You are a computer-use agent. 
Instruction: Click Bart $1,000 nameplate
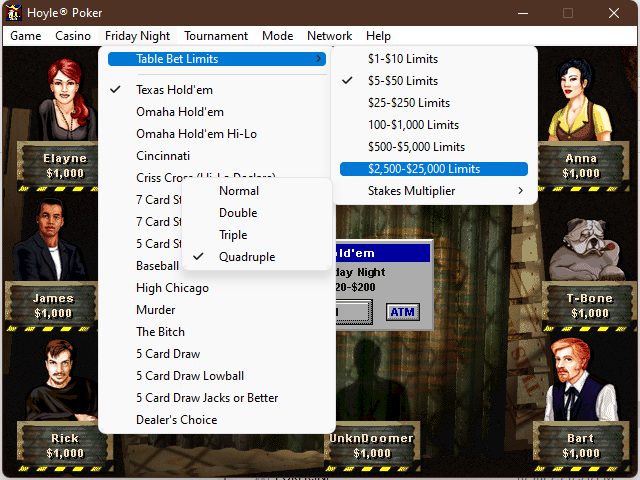(581, 446)
